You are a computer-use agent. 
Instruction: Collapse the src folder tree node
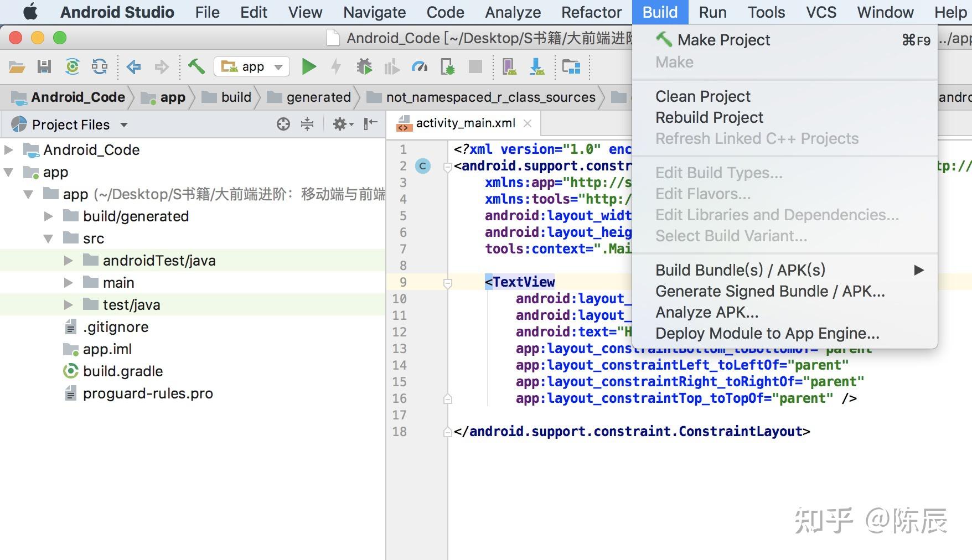click(49, 238)
